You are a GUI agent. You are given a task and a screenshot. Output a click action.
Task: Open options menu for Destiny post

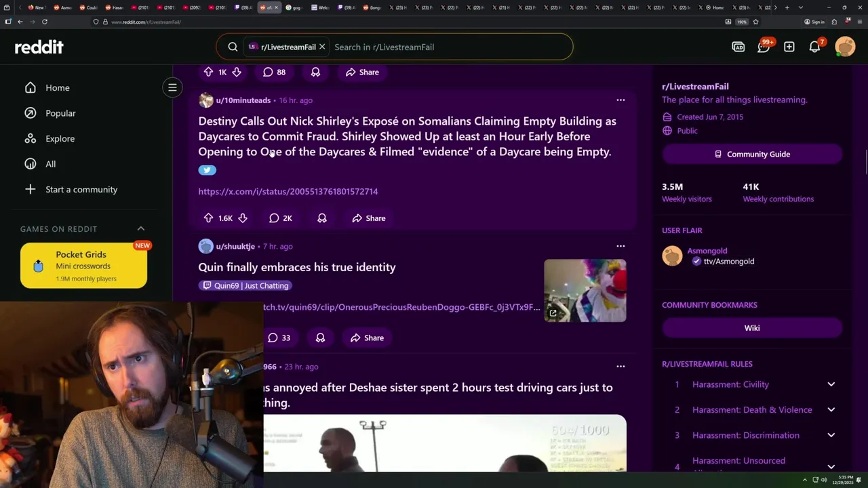click(620, 100)
